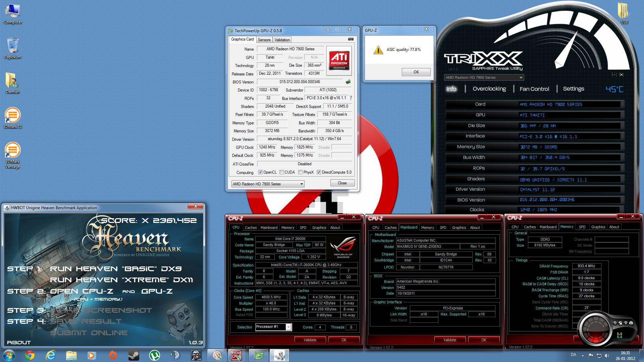Open SPD tab in the CPU-Z Mainboard window
644x362 pixels.
(x=443, y=227)
